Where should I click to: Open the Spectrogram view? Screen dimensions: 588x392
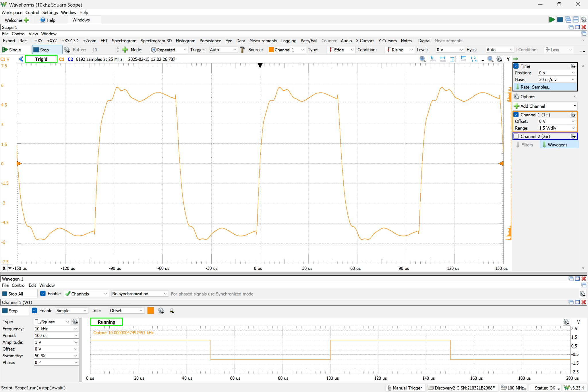pyautogui.click(x=124, y=41)
